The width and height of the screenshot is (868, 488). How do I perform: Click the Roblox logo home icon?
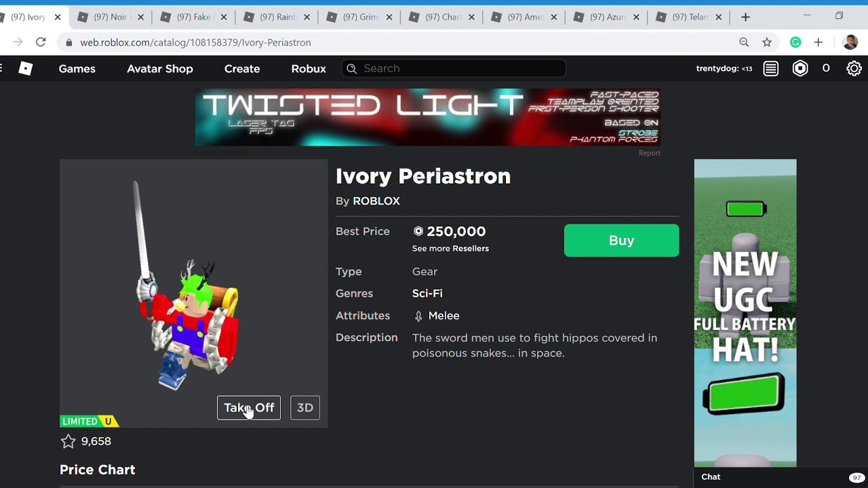tap(25, 68)
